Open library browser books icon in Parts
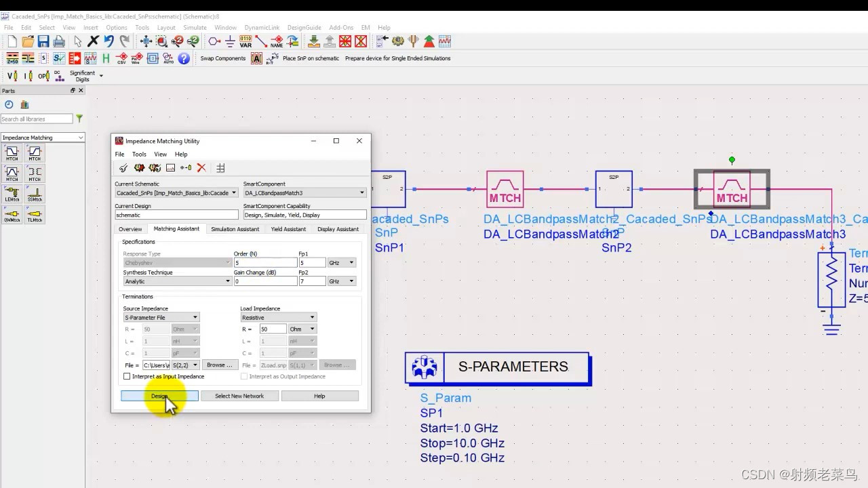The width and height of the screenshot is (868, 488). point(25,104)
